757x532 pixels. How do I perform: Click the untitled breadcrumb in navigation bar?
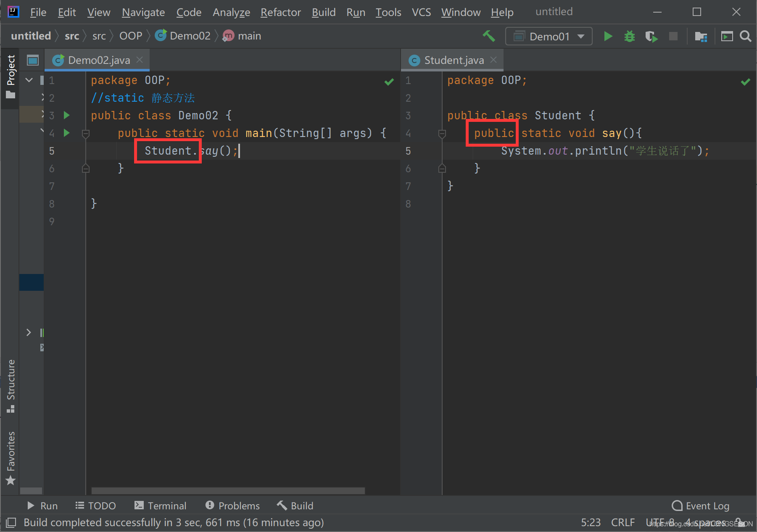[31, 36]
